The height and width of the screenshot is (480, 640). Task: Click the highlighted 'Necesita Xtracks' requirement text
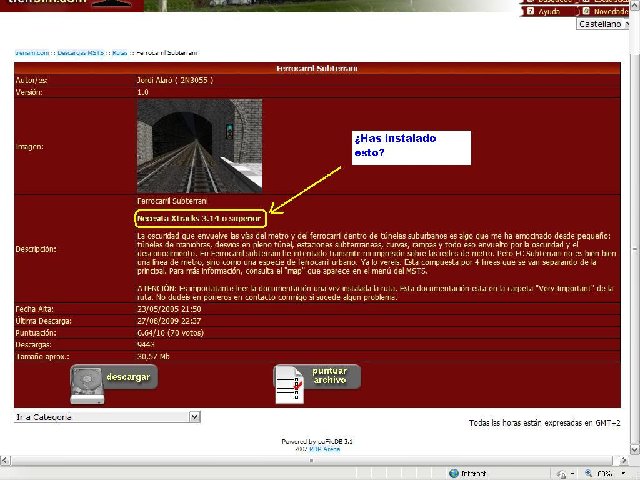[x=200, y=216]
